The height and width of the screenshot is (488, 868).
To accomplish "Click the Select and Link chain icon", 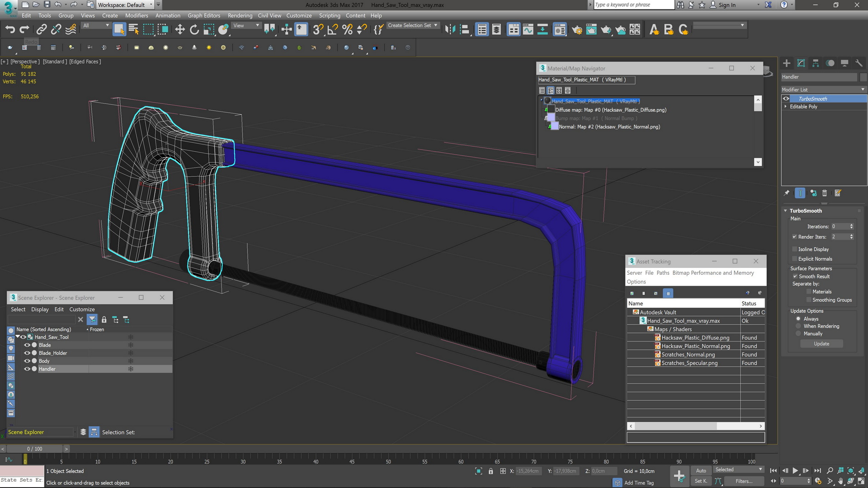I will (x=42, y=30).
